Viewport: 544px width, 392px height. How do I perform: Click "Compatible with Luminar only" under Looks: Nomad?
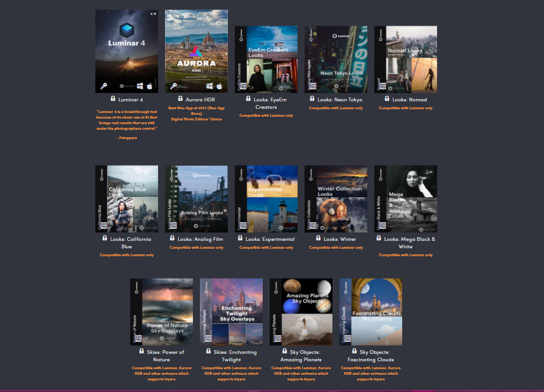coord(405,108)
